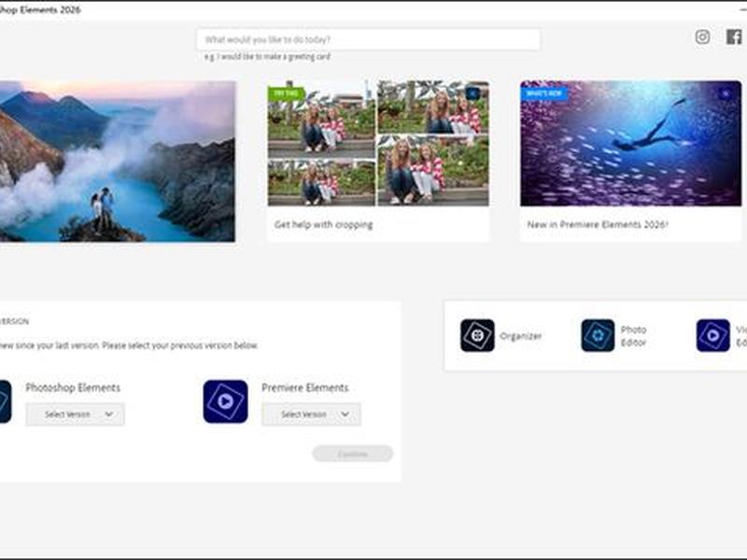
Task: Click the Organizer label text
Action: click(520, 336)
